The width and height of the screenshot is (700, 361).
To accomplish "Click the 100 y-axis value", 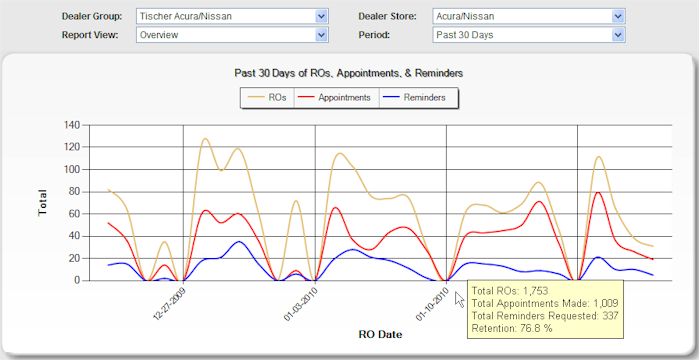I will point(71,170).
